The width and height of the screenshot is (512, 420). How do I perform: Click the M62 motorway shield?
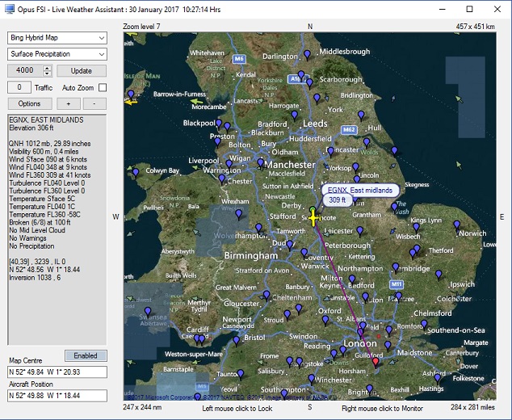point(349,130)
